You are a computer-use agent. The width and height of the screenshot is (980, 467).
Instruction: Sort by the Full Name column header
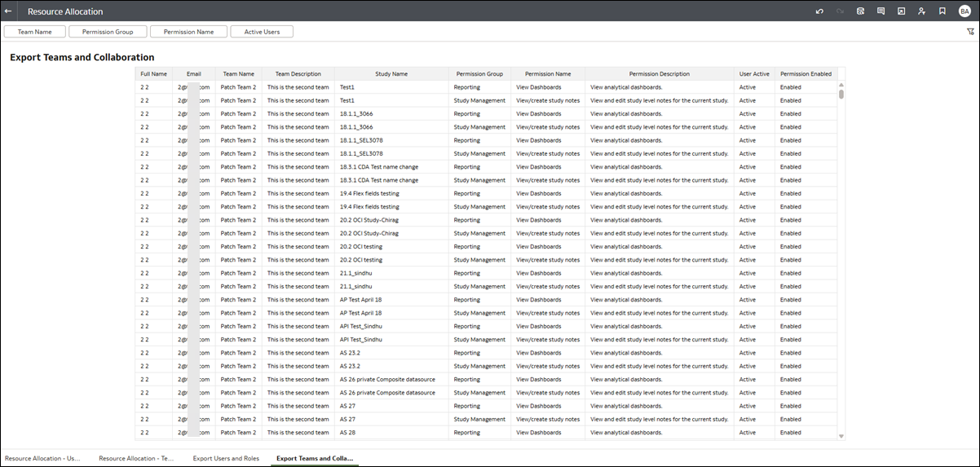tap(153, 74)
